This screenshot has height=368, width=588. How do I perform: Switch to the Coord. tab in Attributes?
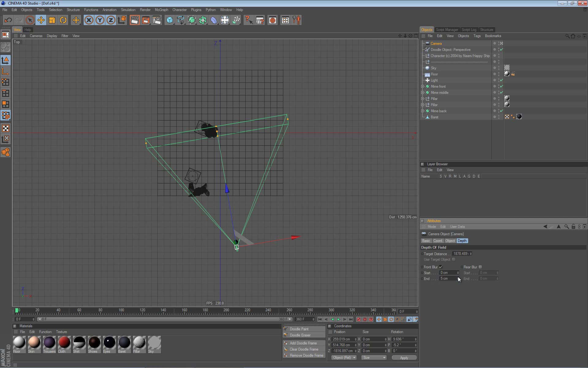click(x=438, y=241)
